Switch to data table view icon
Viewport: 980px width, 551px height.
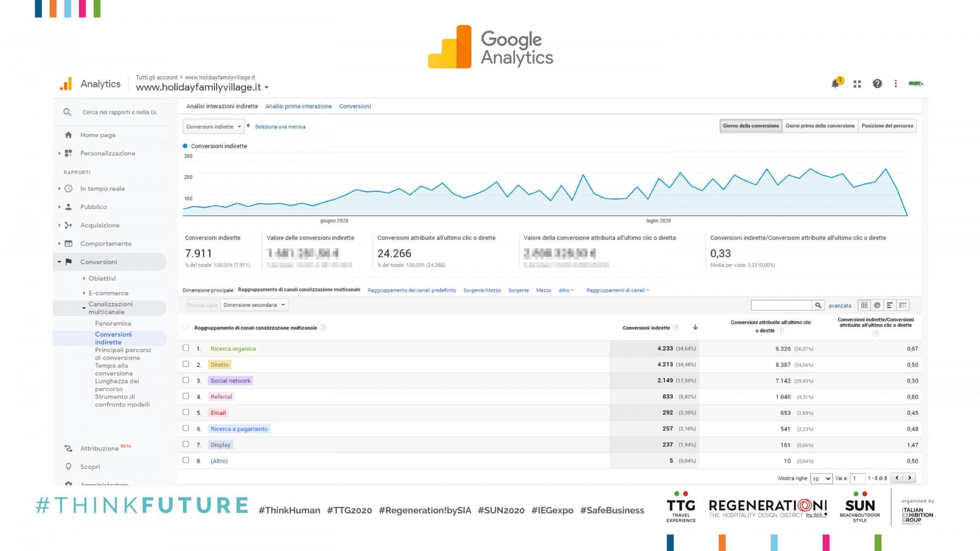(864, 305)
